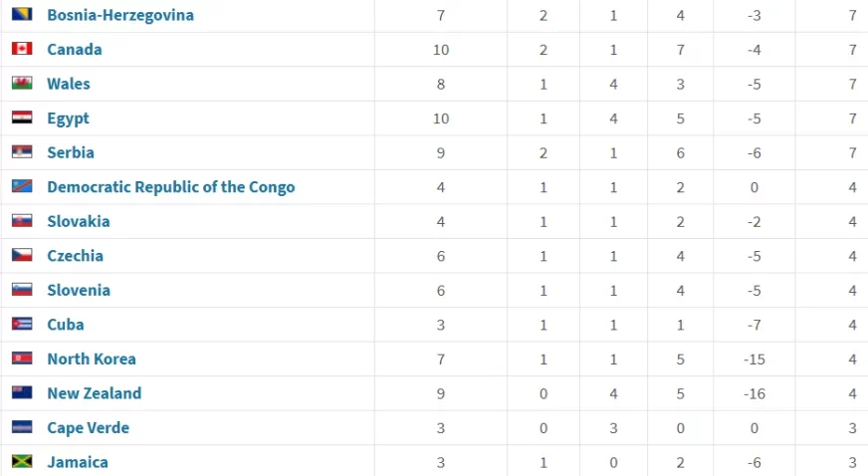Viewport: 868px width, 476px height.
Task: Open the Slovakia team link
Action: pyautogui.click(x=78, y=221)
